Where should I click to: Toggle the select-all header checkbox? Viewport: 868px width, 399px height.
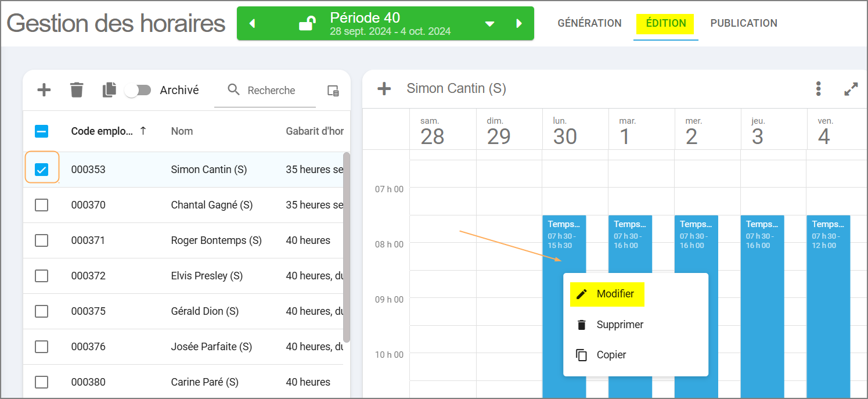pyautogui.click(x=42, y=131)
